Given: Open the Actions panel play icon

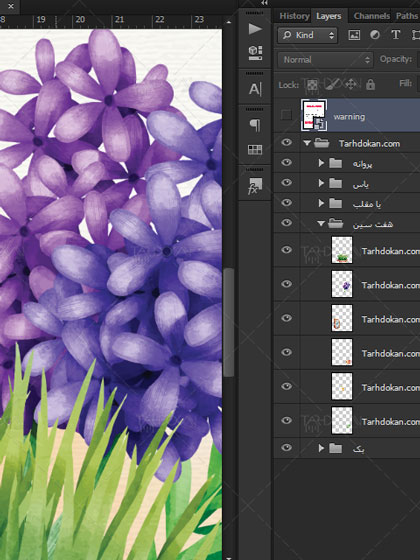Looking at the screenshot, I should pyautogui.click(x=255, y=29).
